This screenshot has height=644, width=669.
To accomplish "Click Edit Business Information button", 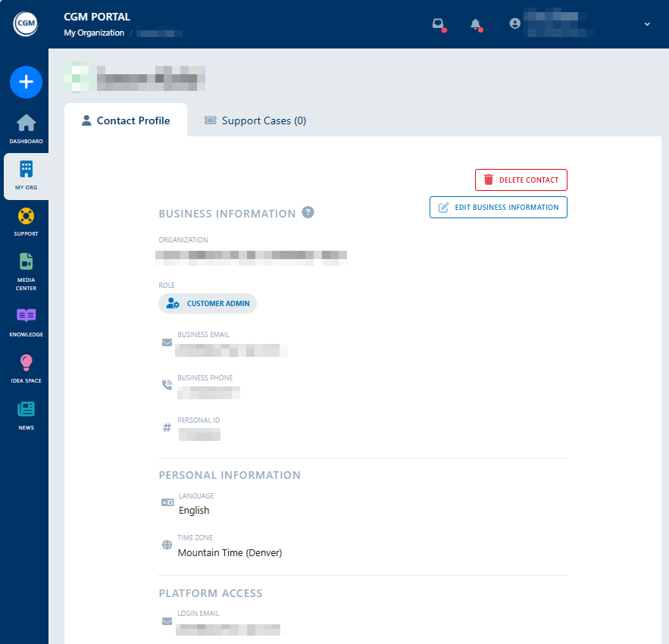I will 499,208.
